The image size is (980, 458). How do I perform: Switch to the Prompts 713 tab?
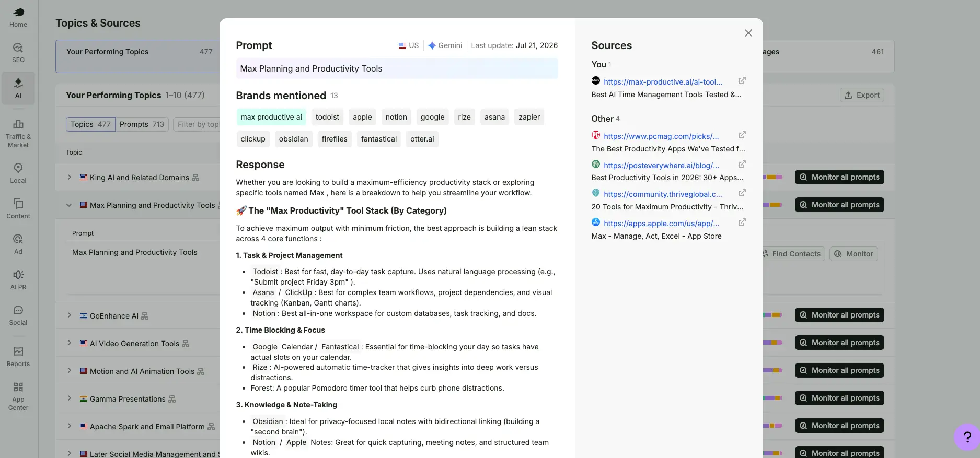(x=142, y=124)
